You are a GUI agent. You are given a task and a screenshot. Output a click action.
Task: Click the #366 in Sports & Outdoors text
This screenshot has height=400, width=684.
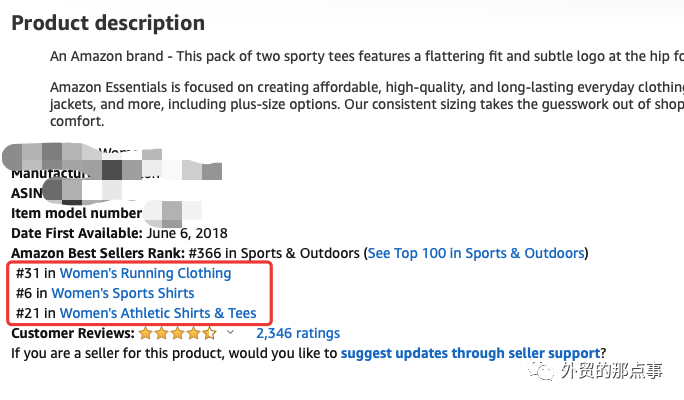point(274,253)
